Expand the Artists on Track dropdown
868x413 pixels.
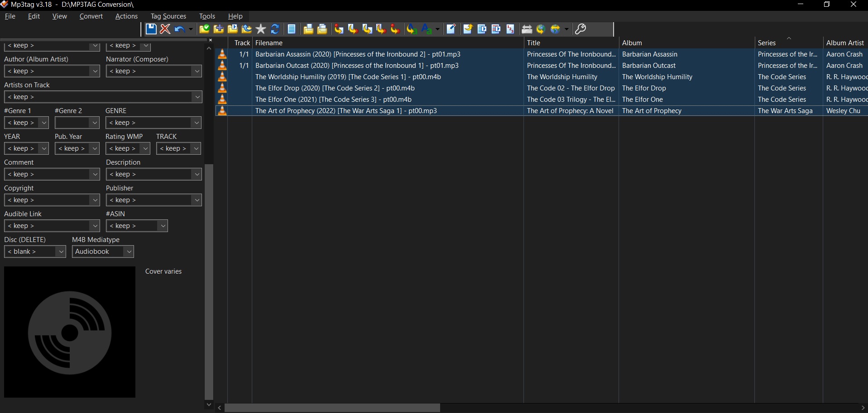tap(197, 97)
